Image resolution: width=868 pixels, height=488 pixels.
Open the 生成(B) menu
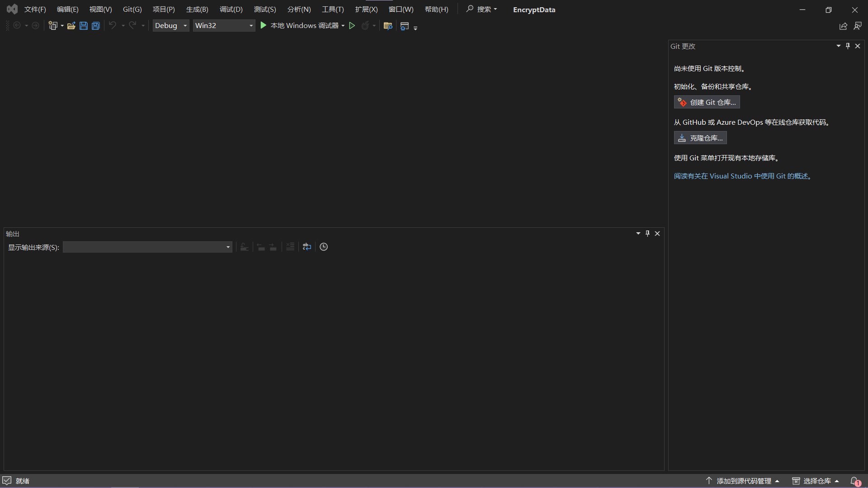(197, 9)
